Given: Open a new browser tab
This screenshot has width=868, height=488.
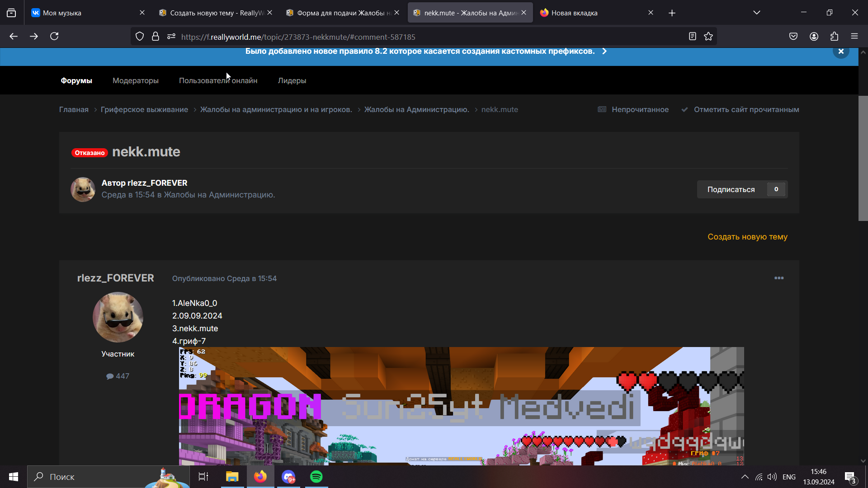Looking at the screenshot, I should click(672, 13).
